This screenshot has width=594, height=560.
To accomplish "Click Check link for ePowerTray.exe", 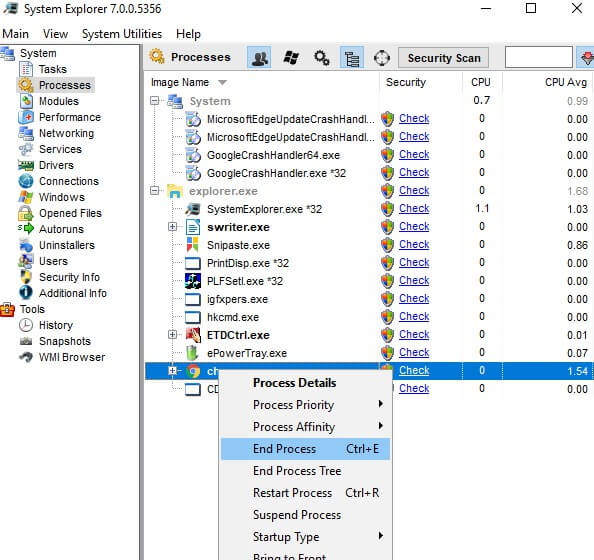I will click(414, 352).
